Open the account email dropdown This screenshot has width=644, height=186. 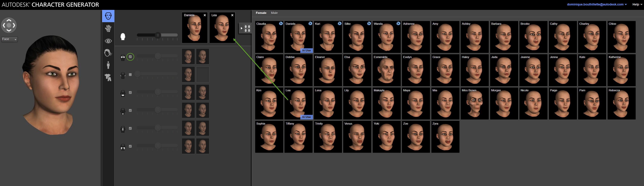click(x=597, y=4)
